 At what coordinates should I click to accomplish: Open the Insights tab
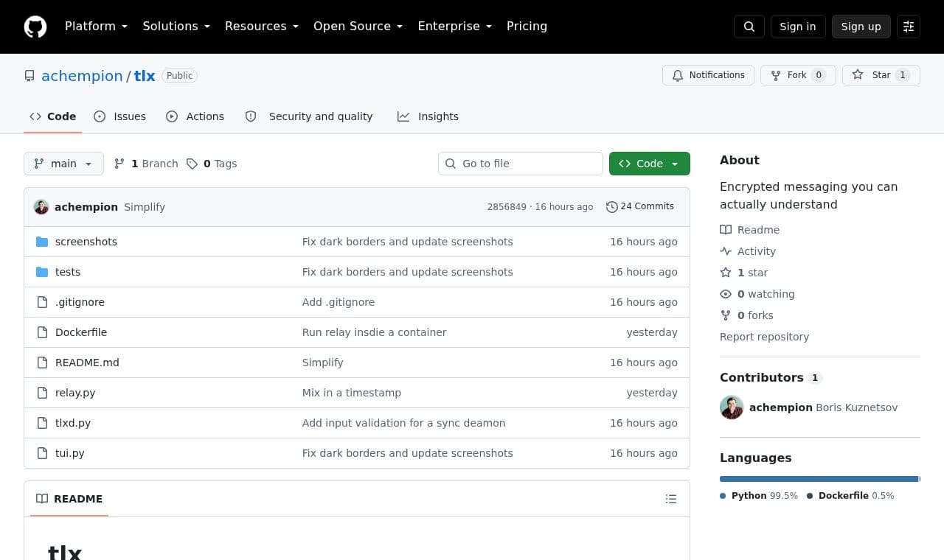428,116
